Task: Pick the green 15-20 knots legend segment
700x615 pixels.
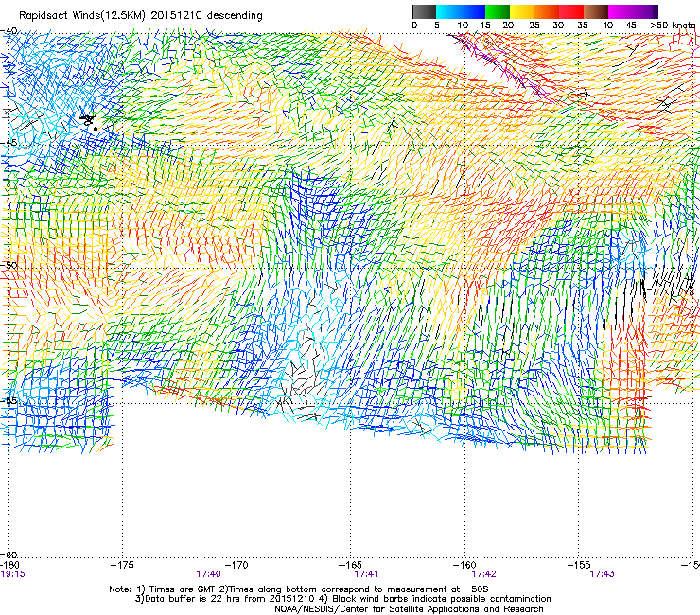Action: point(498,11)
